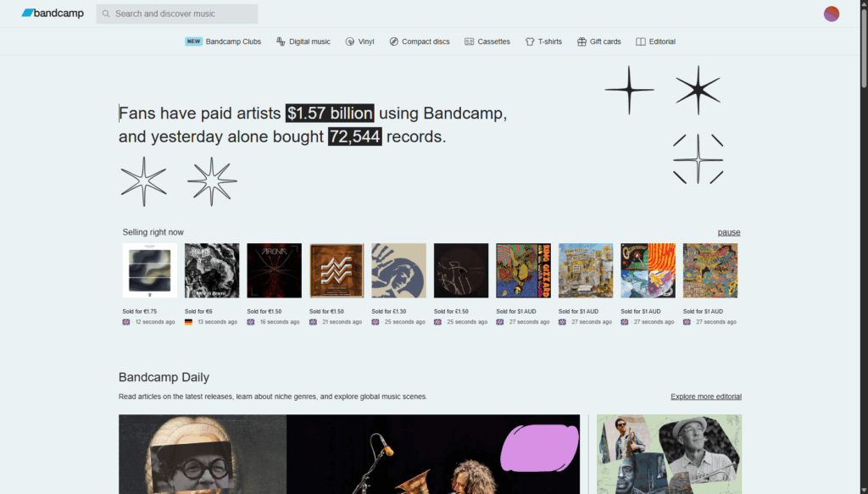The height and width of the screenshot is (494, 868).
Task: Click the T-shirts shirt icon
Action: tap(530, 42)
